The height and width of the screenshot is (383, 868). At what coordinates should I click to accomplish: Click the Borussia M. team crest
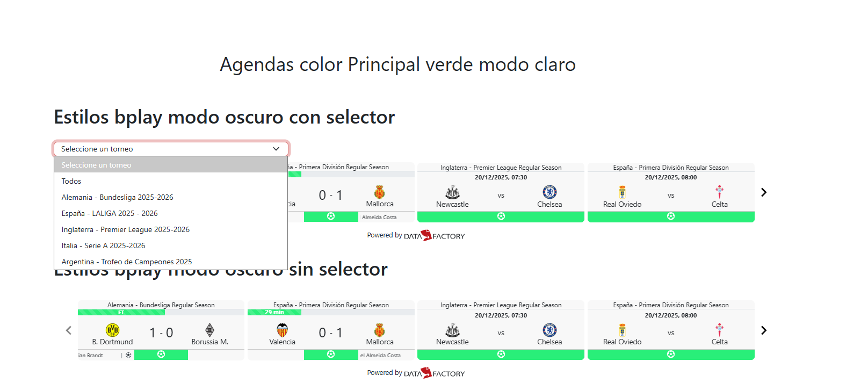tap(210, 330)
